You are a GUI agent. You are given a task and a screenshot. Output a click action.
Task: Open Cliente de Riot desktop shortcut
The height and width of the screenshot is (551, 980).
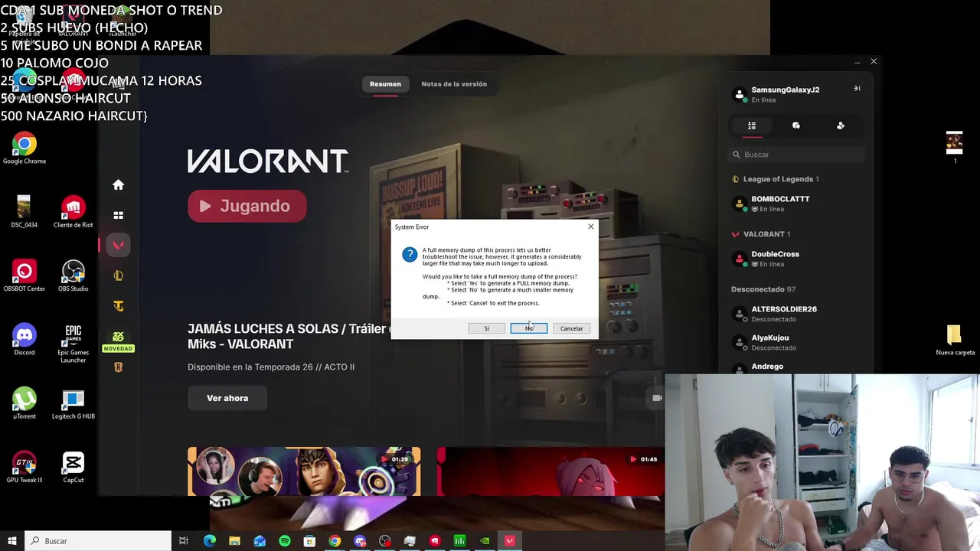73,212
